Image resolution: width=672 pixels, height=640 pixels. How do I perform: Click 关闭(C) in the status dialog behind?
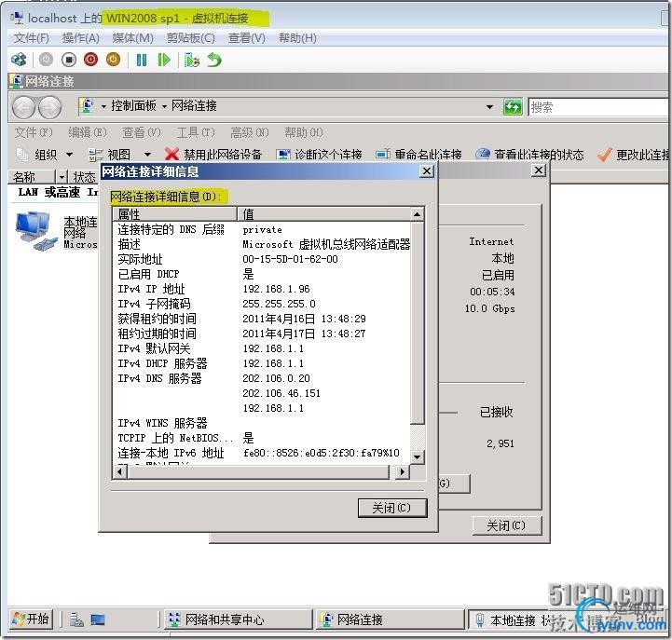[507, 525]
